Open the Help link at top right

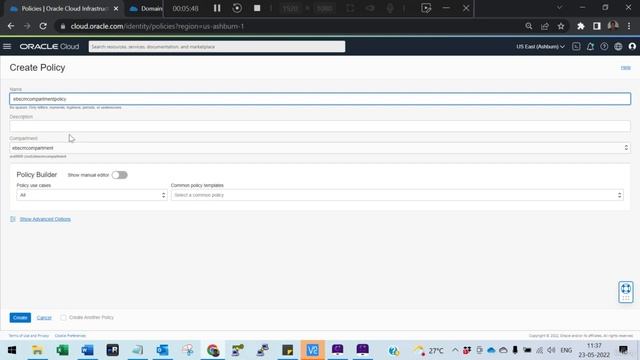[x=625, y=68]
